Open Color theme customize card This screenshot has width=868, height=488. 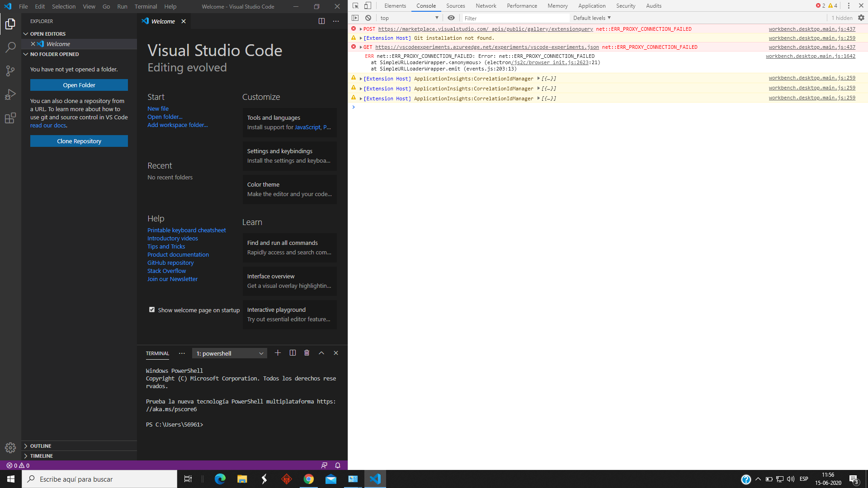[x=290, y=189]
